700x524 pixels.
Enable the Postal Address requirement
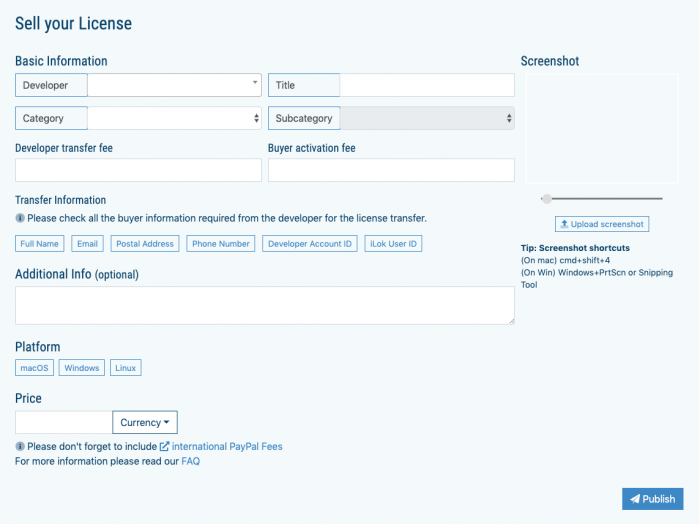(x=144, y=244)
